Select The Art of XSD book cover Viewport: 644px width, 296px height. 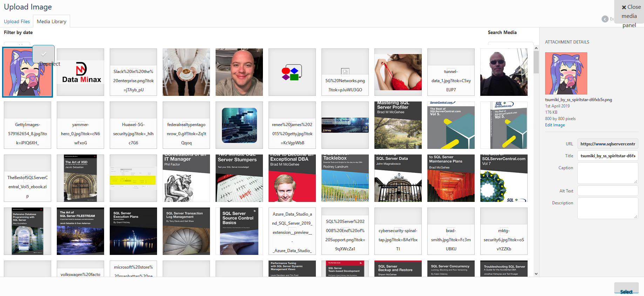81,178
